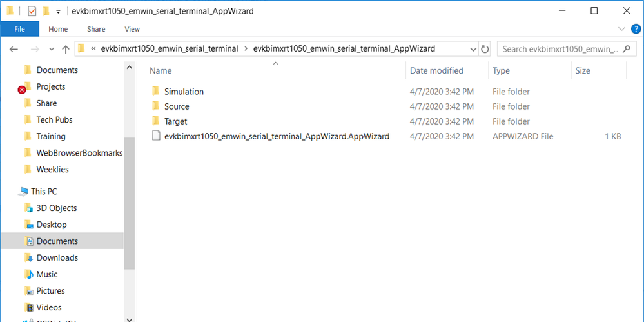Sort by Name column header

pos(161,71)
